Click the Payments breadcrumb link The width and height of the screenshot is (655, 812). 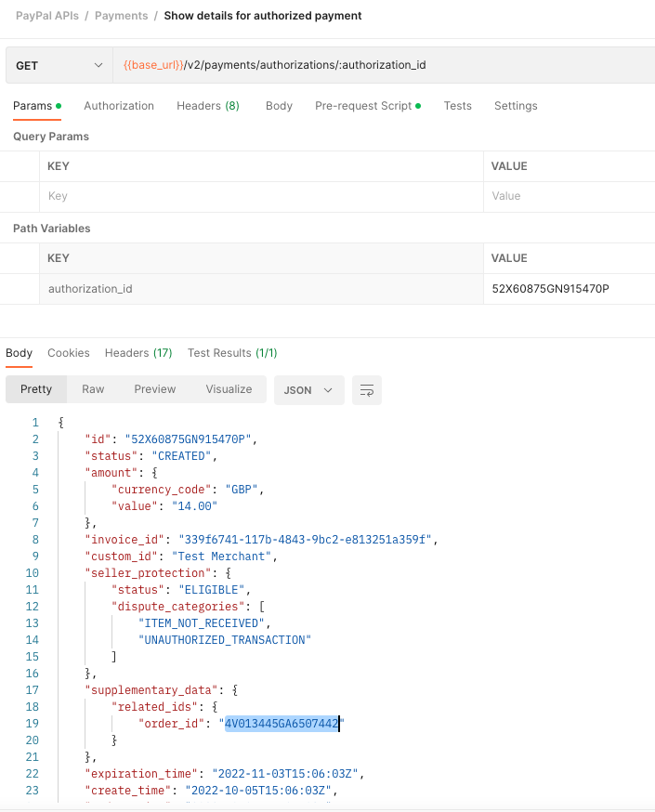click(121, 16)
